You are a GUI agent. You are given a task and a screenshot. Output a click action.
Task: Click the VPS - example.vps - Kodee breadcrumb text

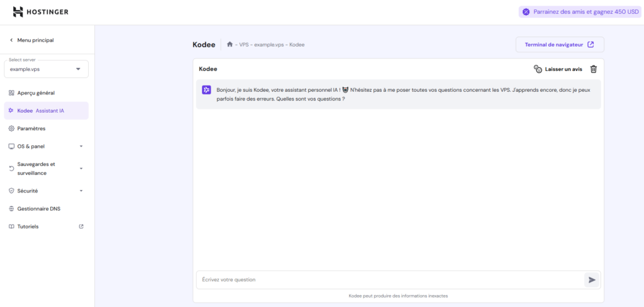coord(272,45)
